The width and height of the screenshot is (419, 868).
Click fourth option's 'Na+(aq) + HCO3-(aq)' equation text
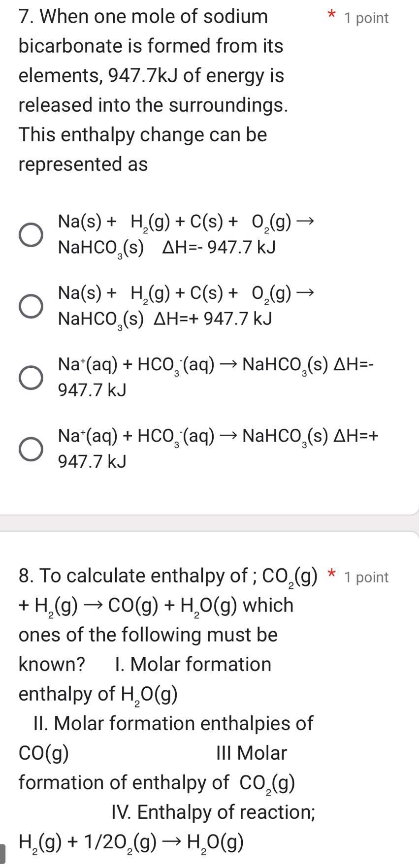pos(136,436)
